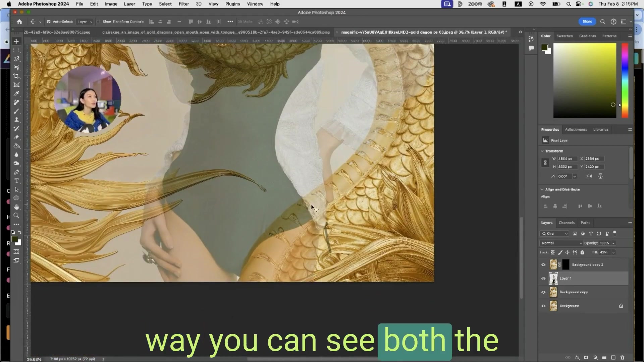644x362 pixels.
Task: Open Layers panel menu
Action: pos(630,223)
